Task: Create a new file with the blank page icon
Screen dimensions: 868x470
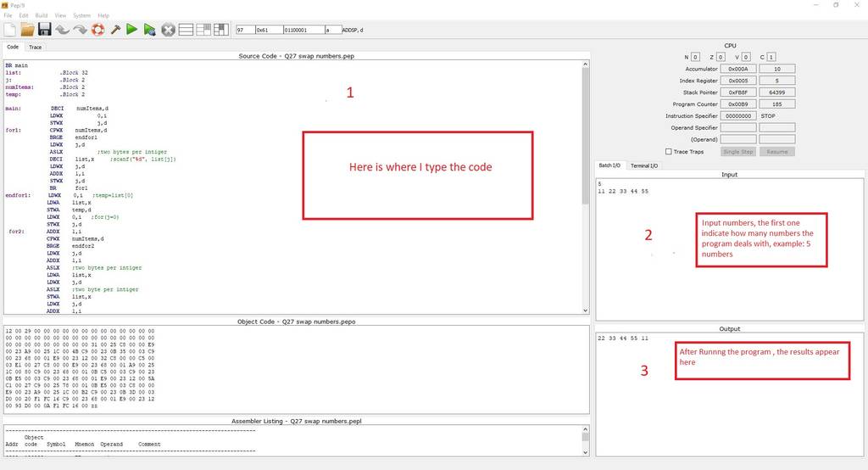Action: (10, 30)
